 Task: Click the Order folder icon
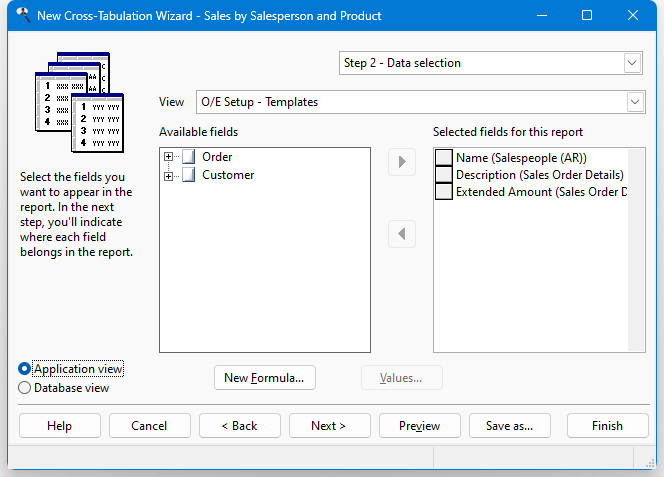189,157
